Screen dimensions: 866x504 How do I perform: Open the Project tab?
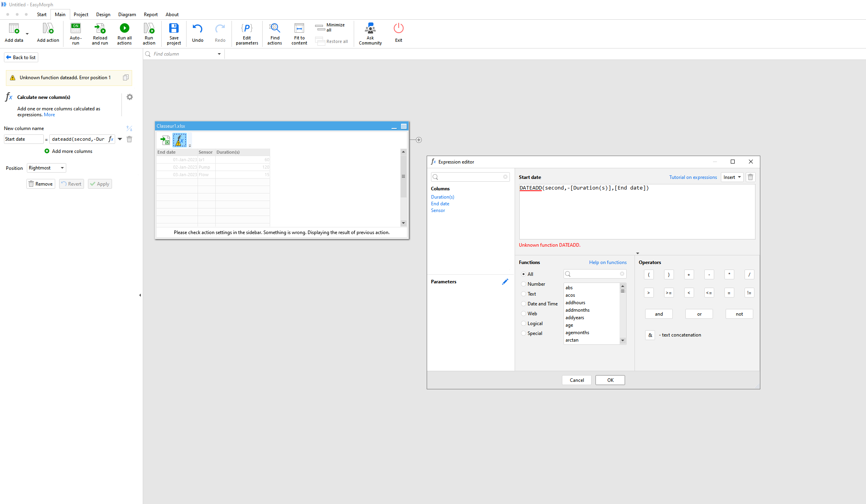pyautogui.click(x=81, y=15)
